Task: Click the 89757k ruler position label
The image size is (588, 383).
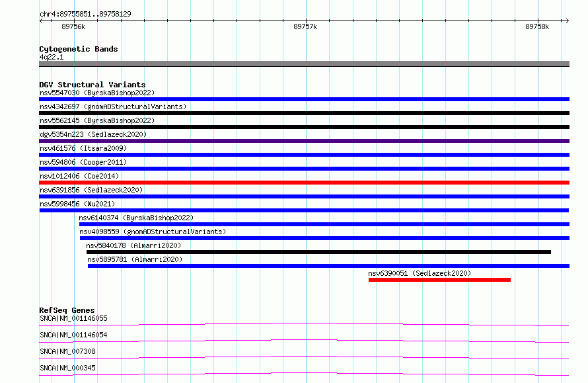Action: click(x=305, y=26)
